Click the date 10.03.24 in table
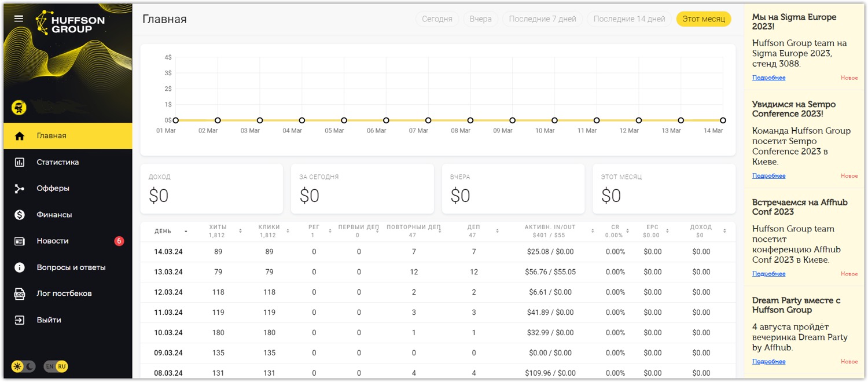Screen dimensions: 868x382 (x=168, y=333)
